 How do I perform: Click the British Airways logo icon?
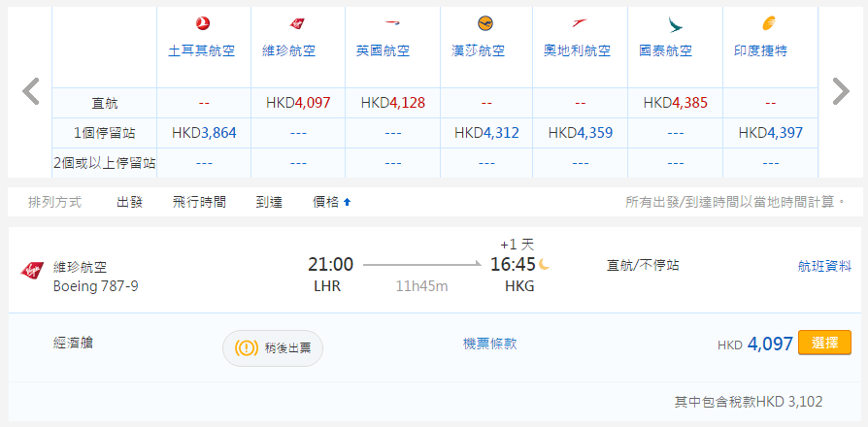pyautogui.click(x=392, y=23)
